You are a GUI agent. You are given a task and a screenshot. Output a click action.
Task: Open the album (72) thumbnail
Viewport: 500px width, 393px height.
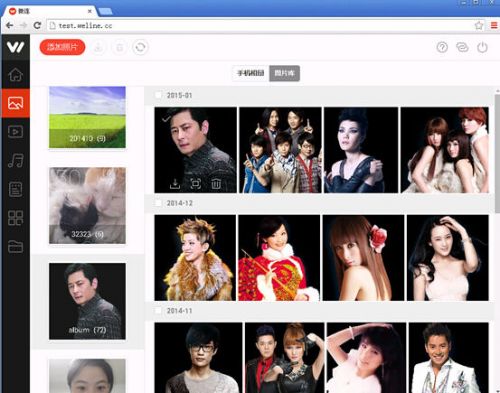87,301
